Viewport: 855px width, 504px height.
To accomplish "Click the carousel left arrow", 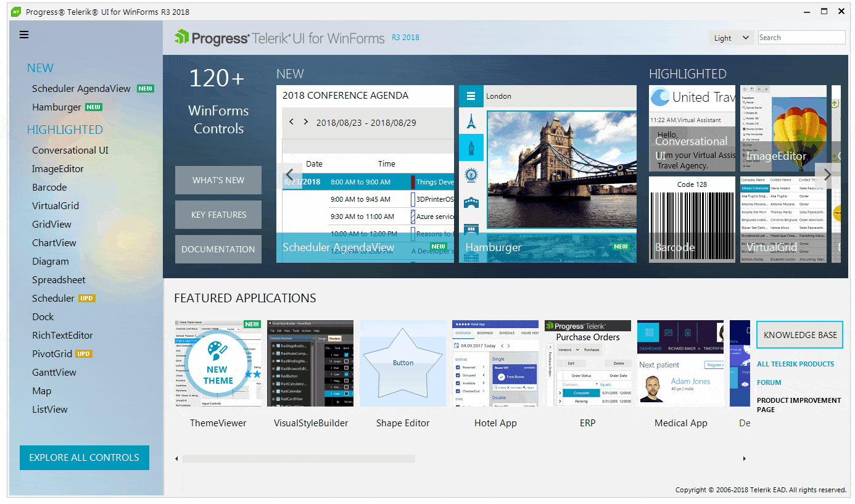I will coord(289,175).
